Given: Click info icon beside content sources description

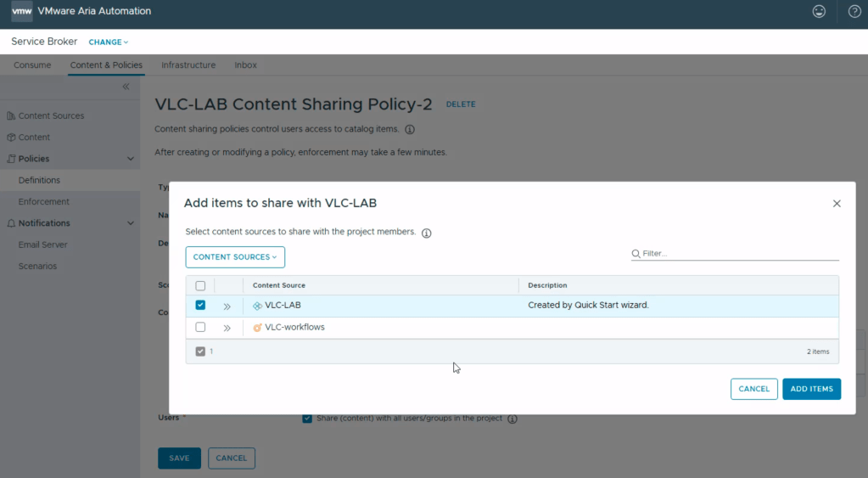Looking at the screenshot, I should (x=426, y=233).
